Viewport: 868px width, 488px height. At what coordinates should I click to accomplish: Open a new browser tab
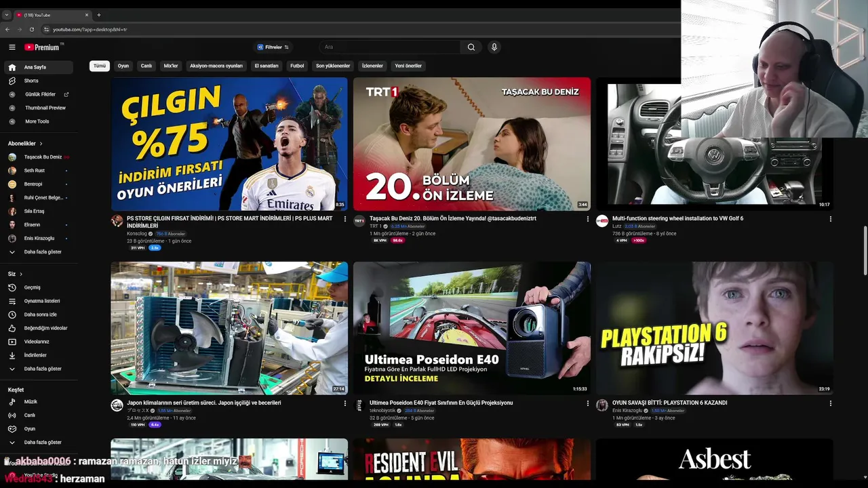click(x=99, y=15)
